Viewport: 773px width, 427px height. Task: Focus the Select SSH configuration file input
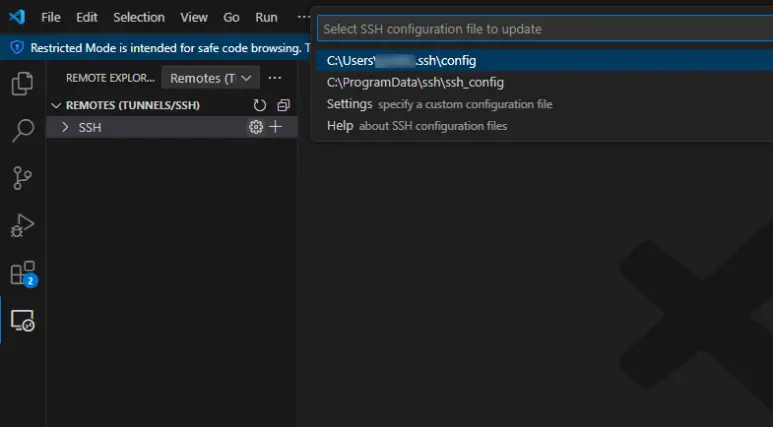point(545,29)
